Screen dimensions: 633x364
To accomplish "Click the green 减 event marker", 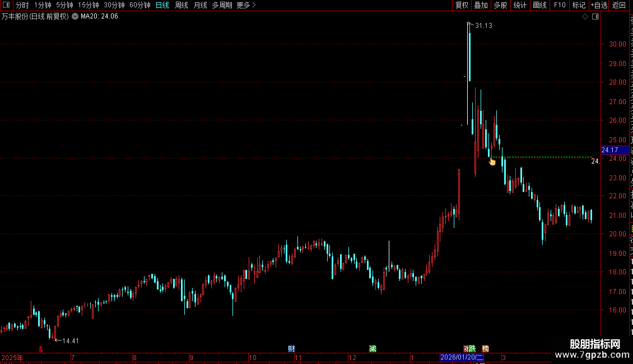I will (373, 349).
